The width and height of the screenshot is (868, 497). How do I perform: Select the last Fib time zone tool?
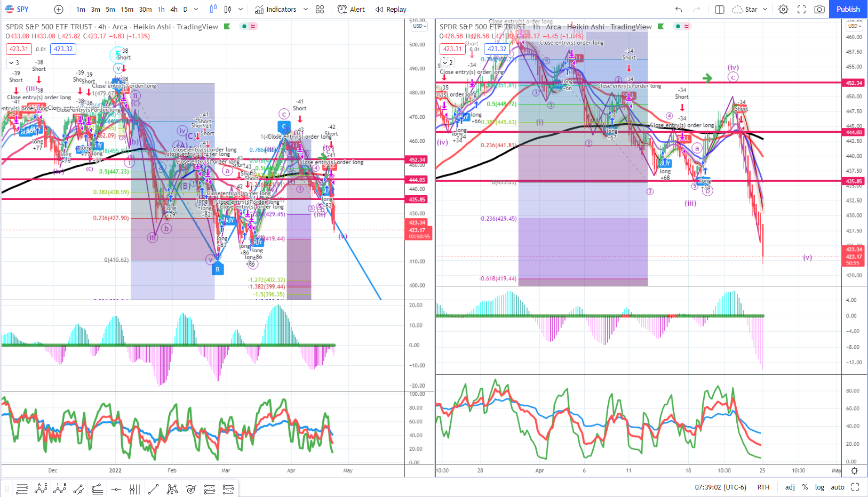point(228,488)
